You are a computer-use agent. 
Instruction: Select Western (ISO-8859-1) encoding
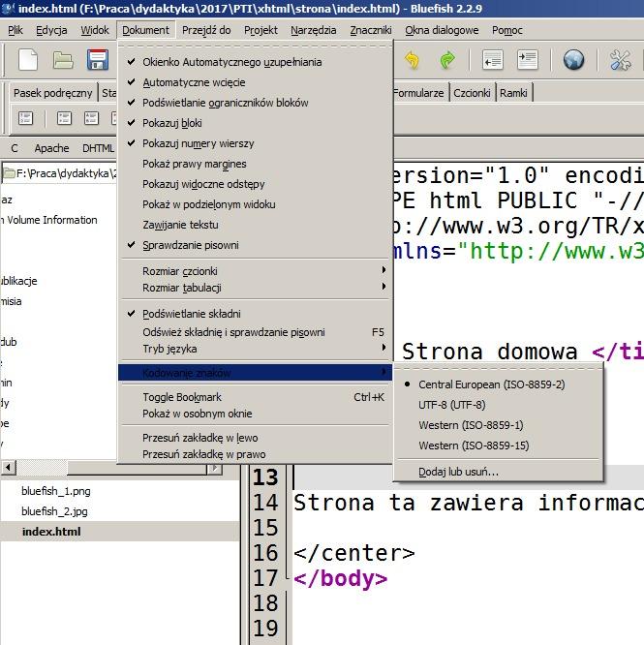click(498, 425)
